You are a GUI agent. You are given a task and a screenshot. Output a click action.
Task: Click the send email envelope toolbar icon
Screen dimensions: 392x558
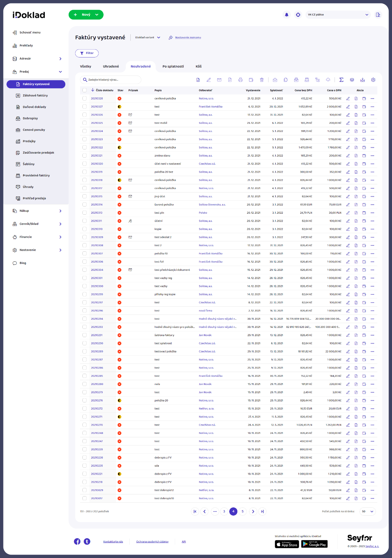click(219, 80)
